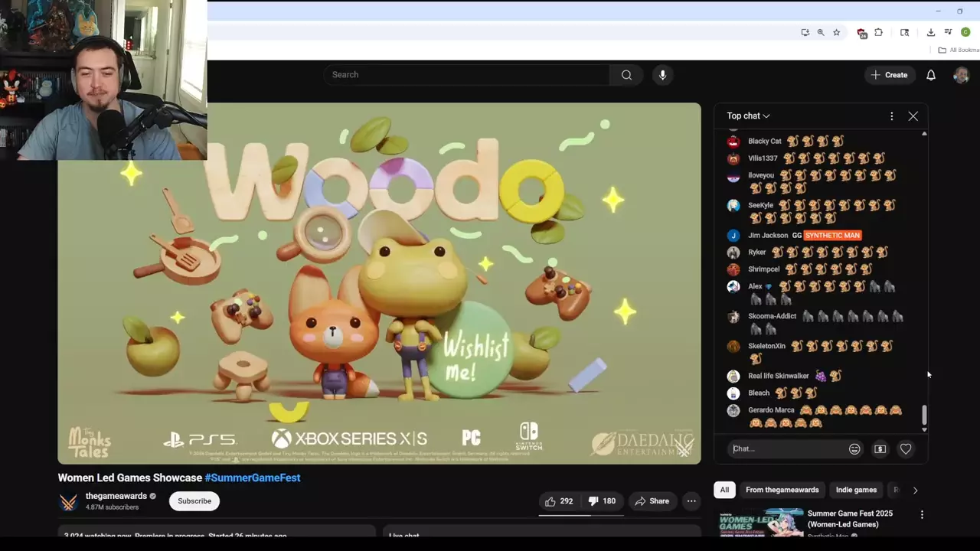
Task: Click 4.87M subscribers text
Action: (x=112, y=507)
